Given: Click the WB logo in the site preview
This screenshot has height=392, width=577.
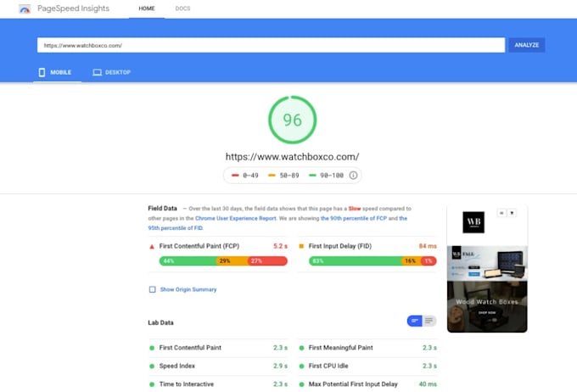Looking at the screenshot, I should click(473, 222).
